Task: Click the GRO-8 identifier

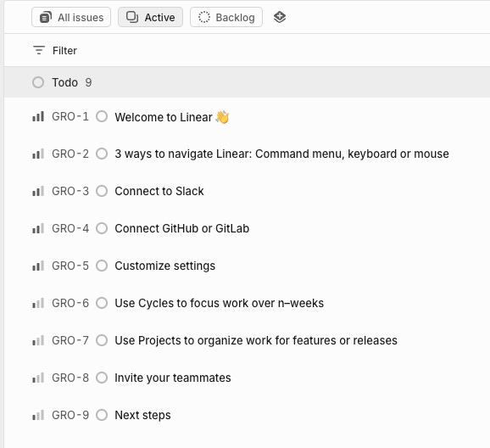Action: coord(70,378)
